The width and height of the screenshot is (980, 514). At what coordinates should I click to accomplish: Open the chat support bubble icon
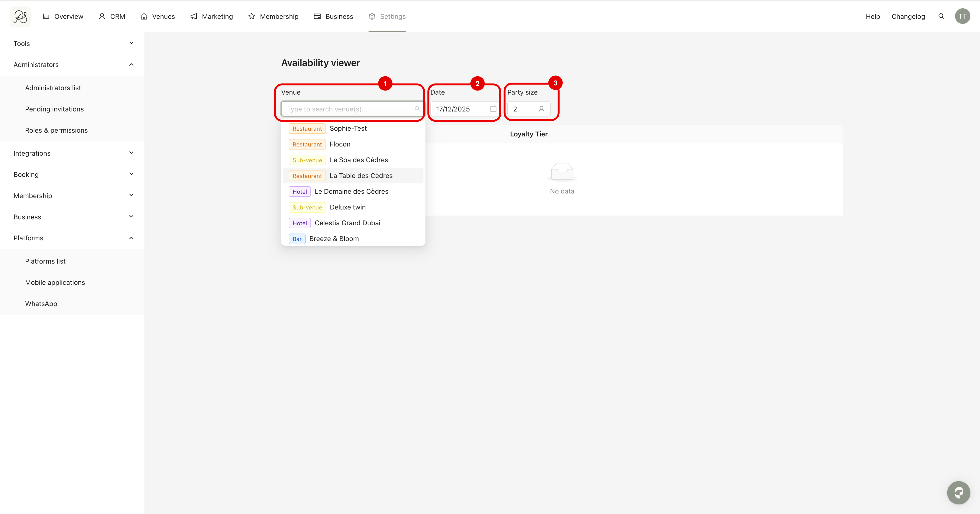click(958, 493)
